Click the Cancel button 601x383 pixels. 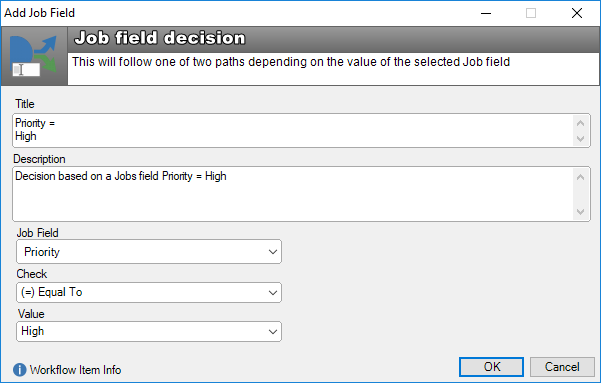(x=562, y=367)
